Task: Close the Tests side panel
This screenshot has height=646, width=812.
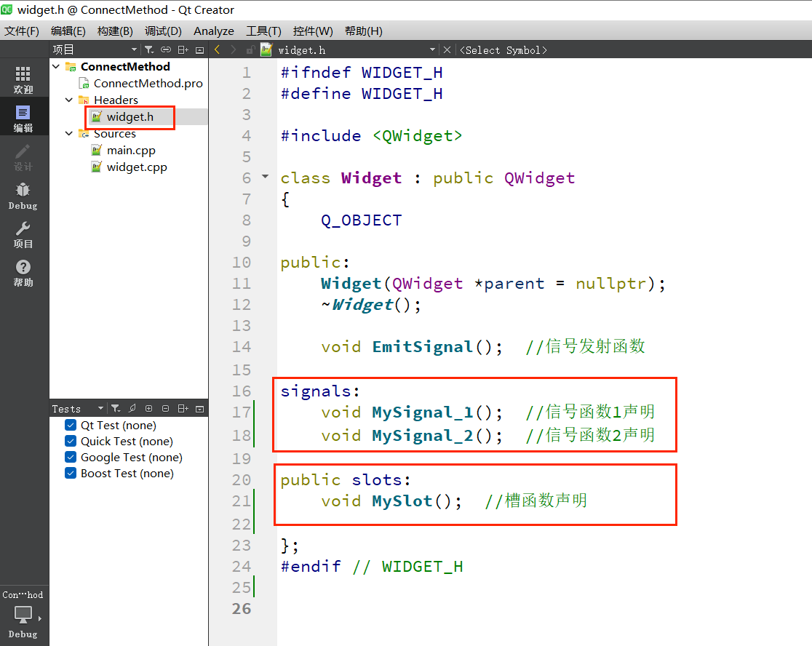Action: [x=200, y=408]
